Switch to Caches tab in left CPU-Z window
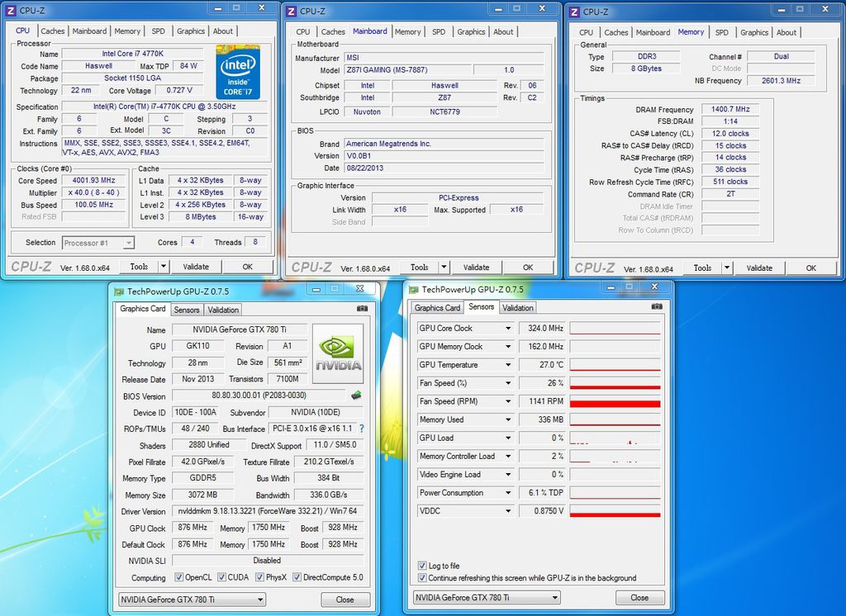This screenshot has width=846, height=616. [x=52, y=31]
